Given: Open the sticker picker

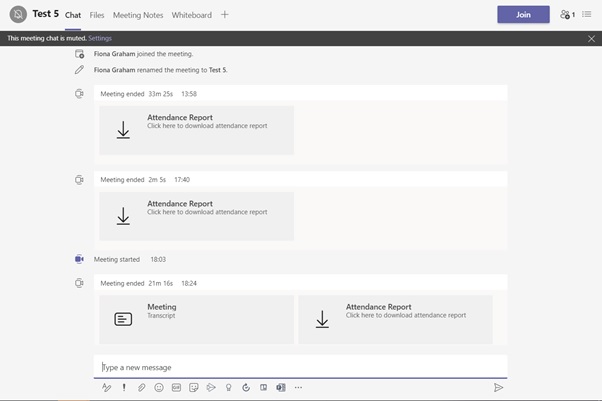Looking at the screenshot, I should (x=193, y=387).
